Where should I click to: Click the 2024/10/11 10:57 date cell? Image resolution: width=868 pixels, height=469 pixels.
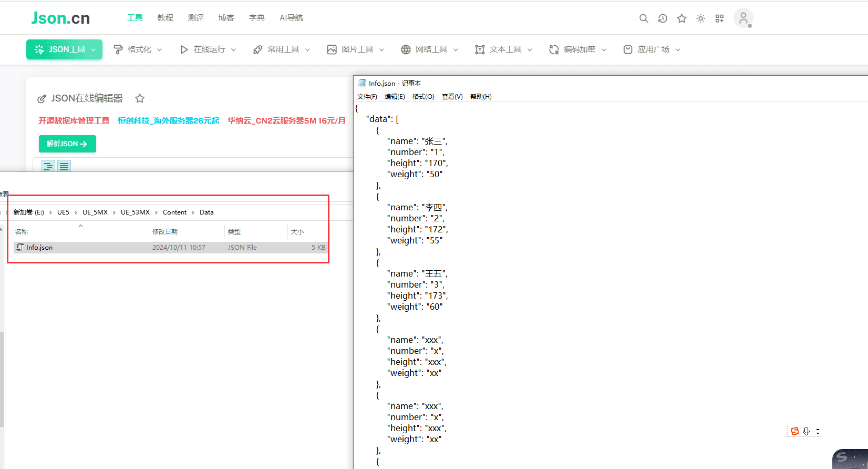(x=179, y=248)
